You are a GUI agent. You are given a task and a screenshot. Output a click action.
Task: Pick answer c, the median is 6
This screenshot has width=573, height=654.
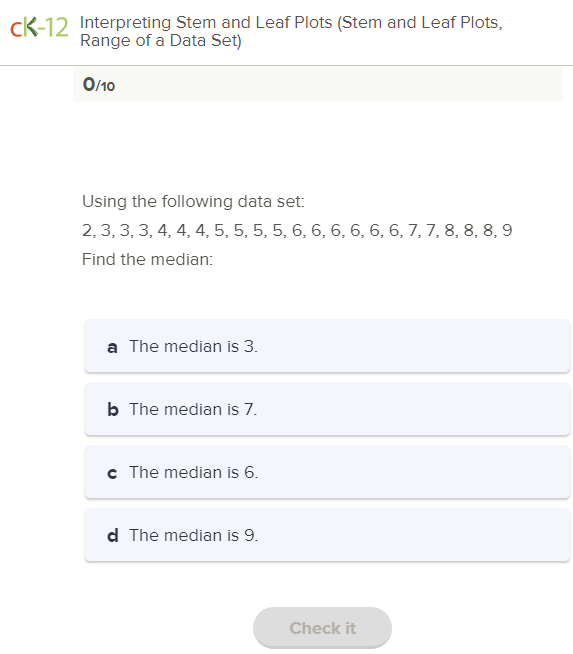327,472
